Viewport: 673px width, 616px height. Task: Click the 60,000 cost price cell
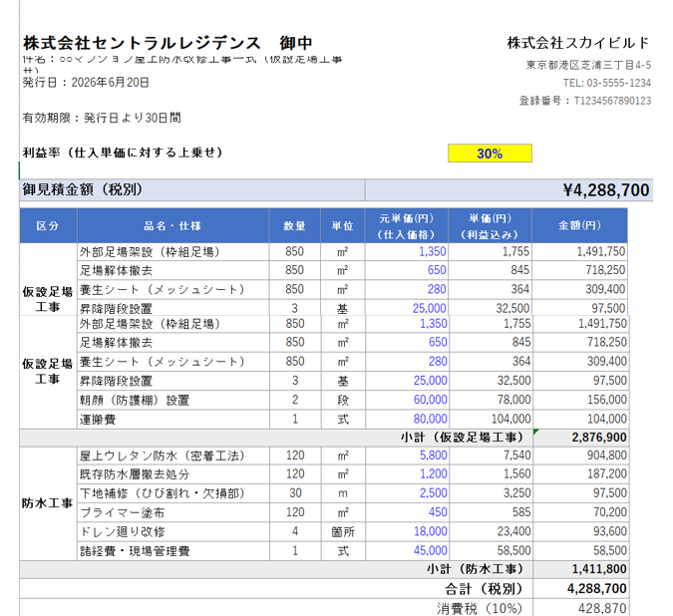coord(407,400)
